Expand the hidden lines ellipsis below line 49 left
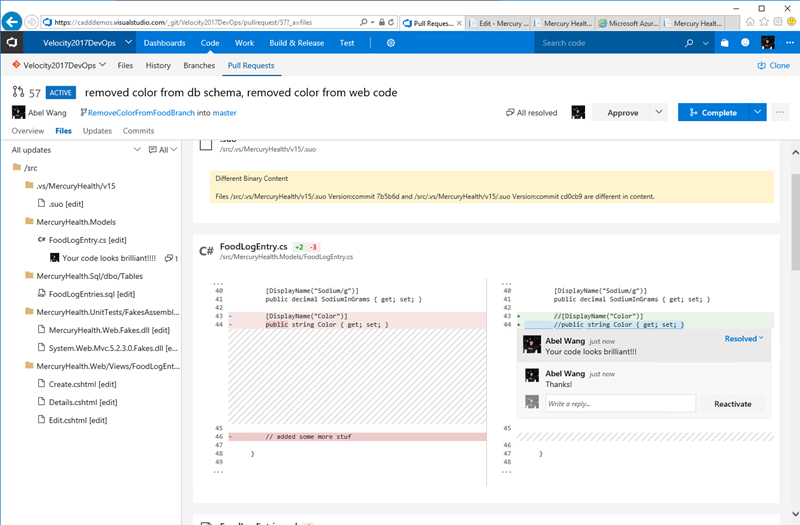 point(218,472)
